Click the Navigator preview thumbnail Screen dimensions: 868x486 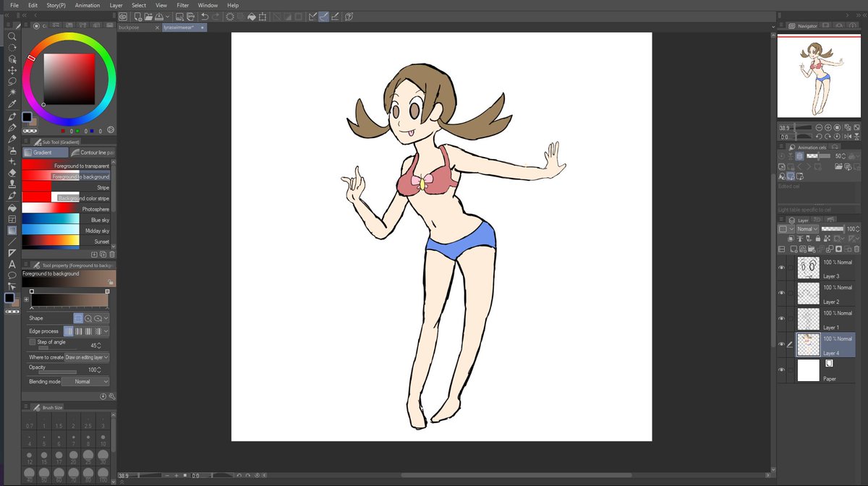point(819,76)
